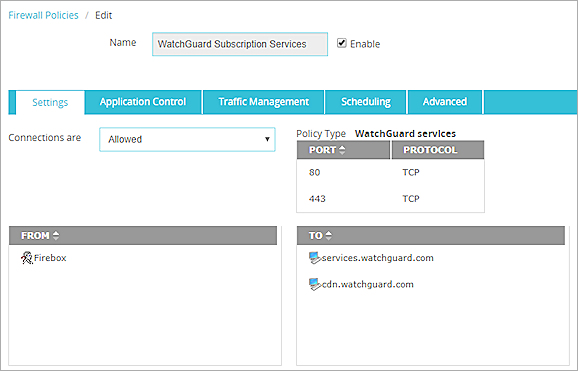Follow the Firewall Policies breadcrumb link
This screenshot has width=578, height=371.
pos(43,15)
